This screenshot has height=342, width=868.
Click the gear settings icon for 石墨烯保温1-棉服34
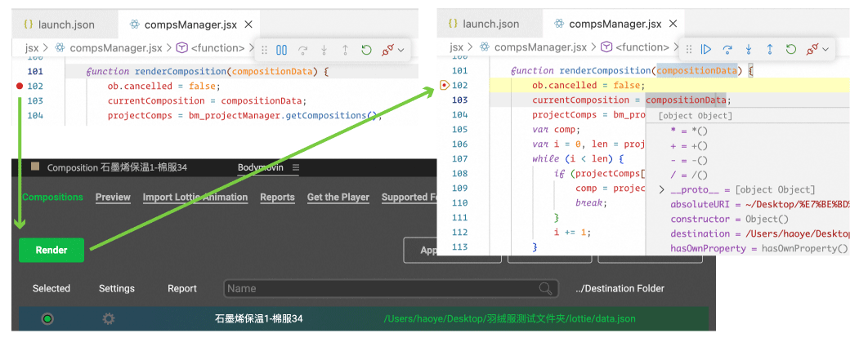109,319
